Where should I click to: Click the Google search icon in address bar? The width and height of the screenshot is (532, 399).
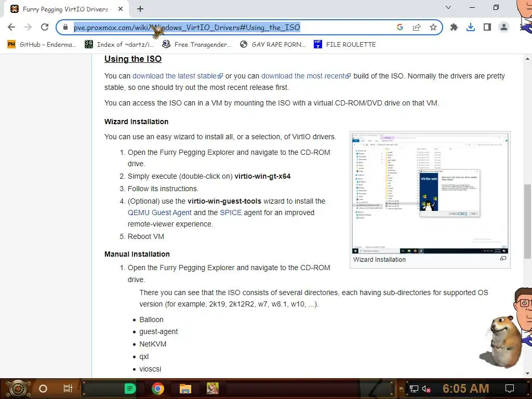(400, 27)
